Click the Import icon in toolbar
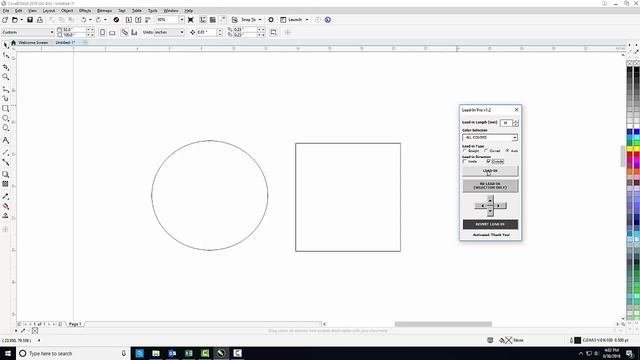 129,20
